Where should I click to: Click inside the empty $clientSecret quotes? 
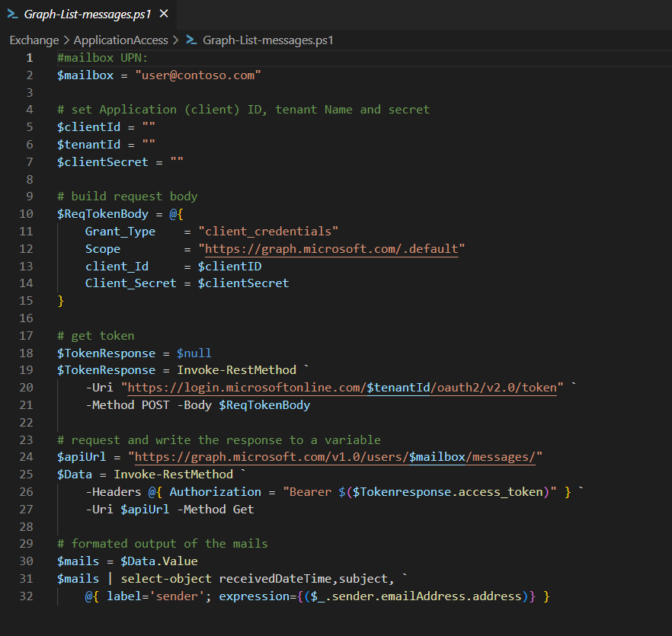coord(177,162)
